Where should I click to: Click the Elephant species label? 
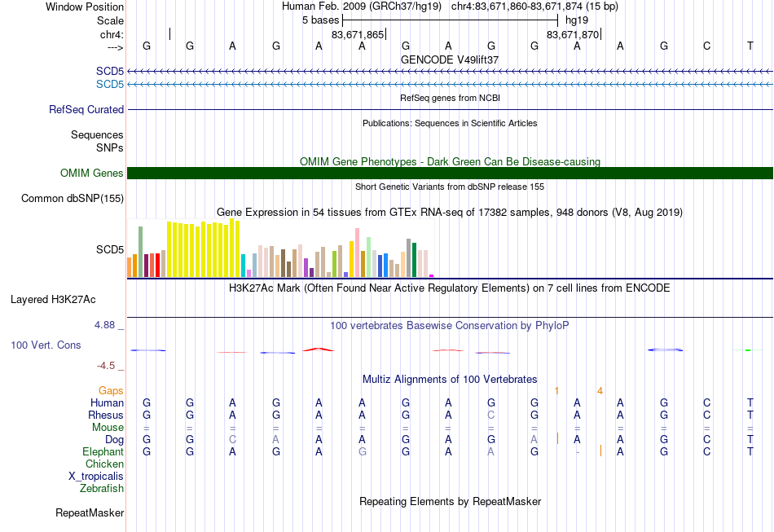coord(103,451)
